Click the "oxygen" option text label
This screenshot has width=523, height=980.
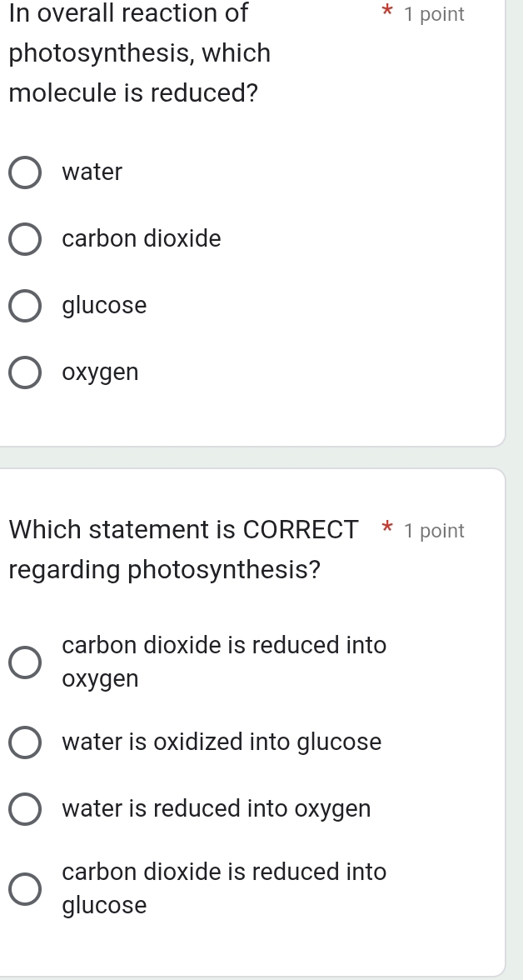point(101,372)
